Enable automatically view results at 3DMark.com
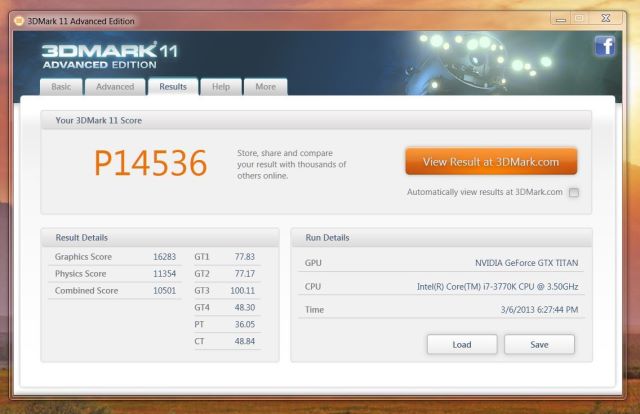The width and height of the screenshot is (640, 414). pos(574,192)
